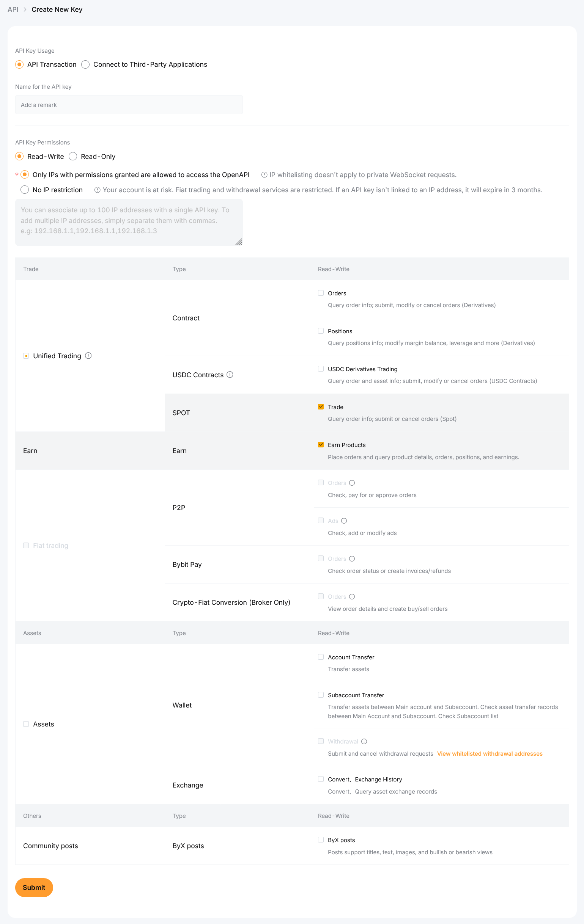584x924 pixels.
Task: Enable the Contract Orders checkbox
Action: [321, 293]
